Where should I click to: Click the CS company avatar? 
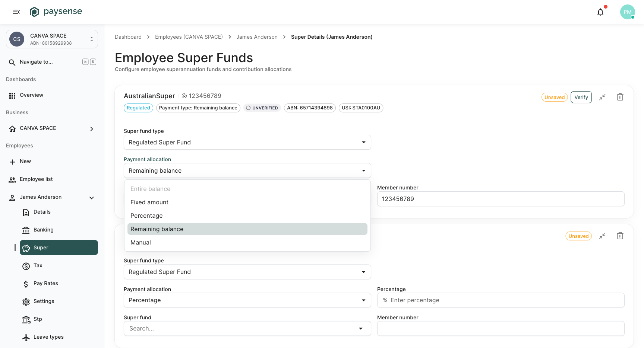tap(17, 39)
